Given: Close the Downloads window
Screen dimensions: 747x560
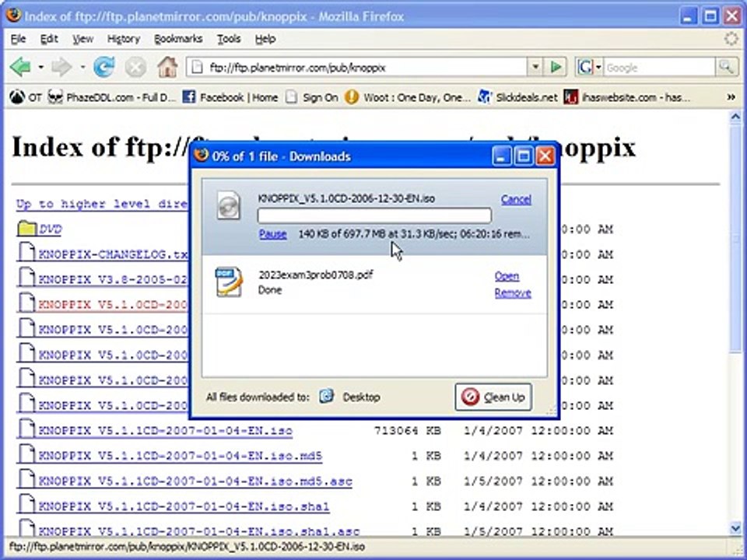Looking at the screenshot, I should (x=545, y=156).
